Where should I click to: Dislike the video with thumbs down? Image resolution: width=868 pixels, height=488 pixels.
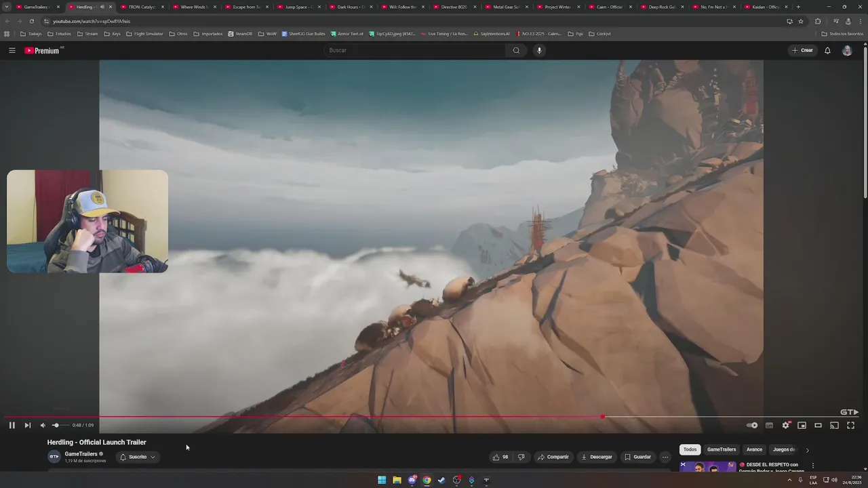521,457
